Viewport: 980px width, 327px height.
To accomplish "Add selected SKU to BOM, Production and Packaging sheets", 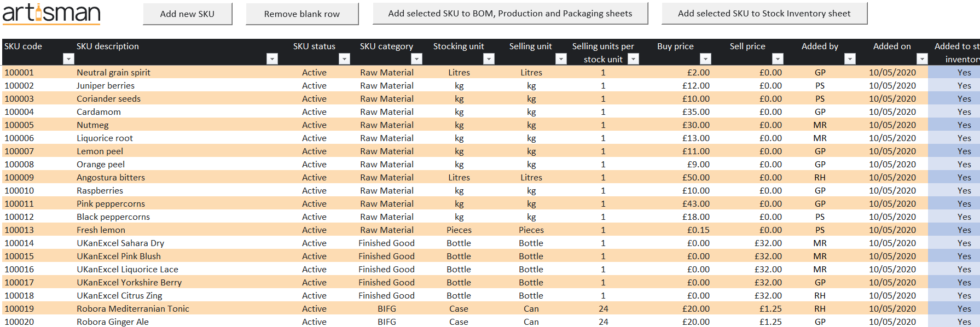I will pyautogui.click(x=510, y=14).
